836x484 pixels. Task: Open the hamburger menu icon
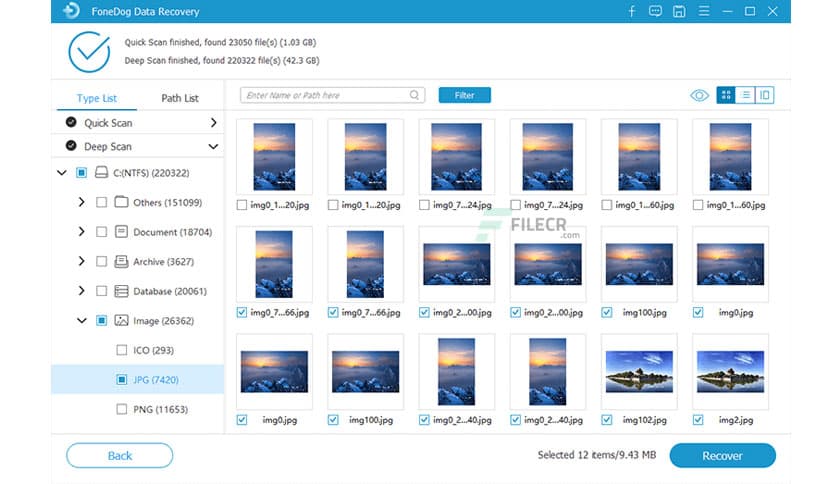[704, 11]
